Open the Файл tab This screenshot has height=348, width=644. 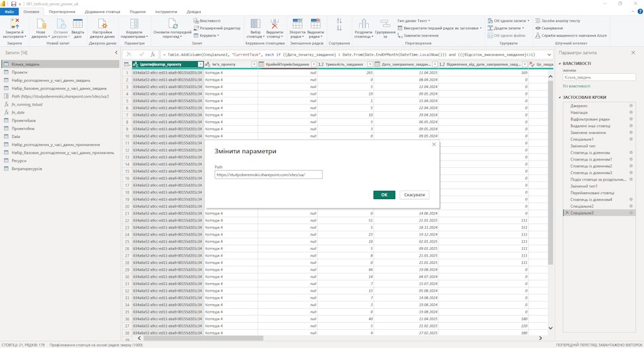coord(9,12)
